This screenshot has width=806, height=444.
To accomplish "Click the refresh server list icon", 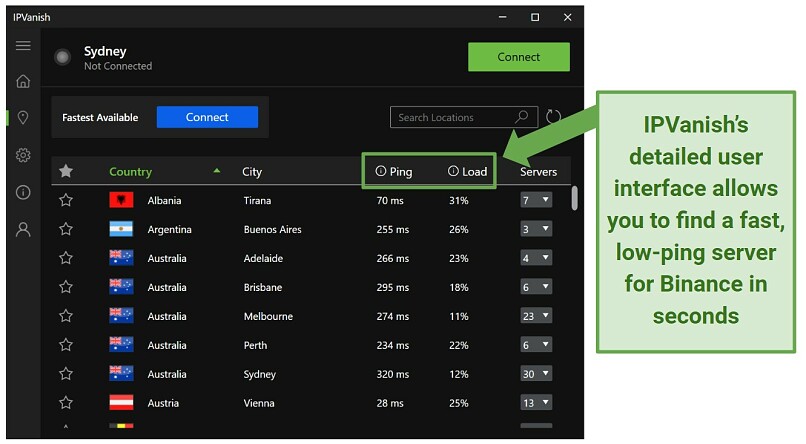I will [553, 117].
